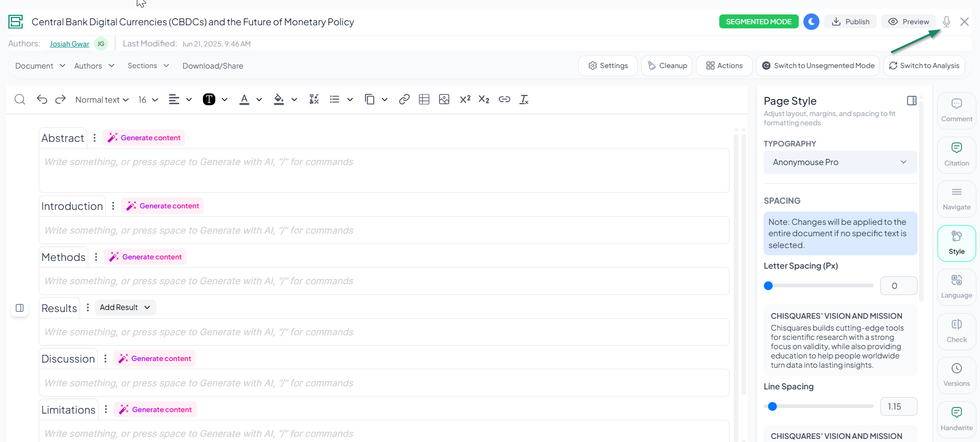Viewport: 980px width, 442px height.
Task: Open the Normal text style dropdown
Action: 102,100
